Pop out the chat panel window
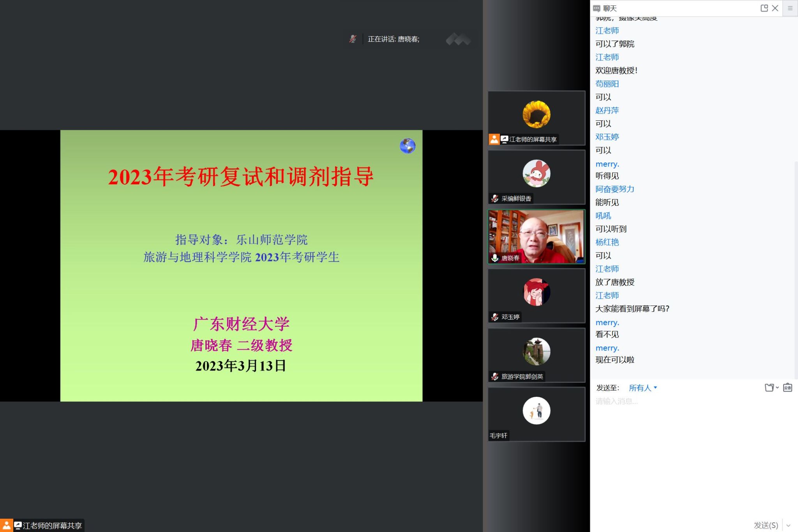Viewport: 798px width, 532px height. tap(764, 8)
